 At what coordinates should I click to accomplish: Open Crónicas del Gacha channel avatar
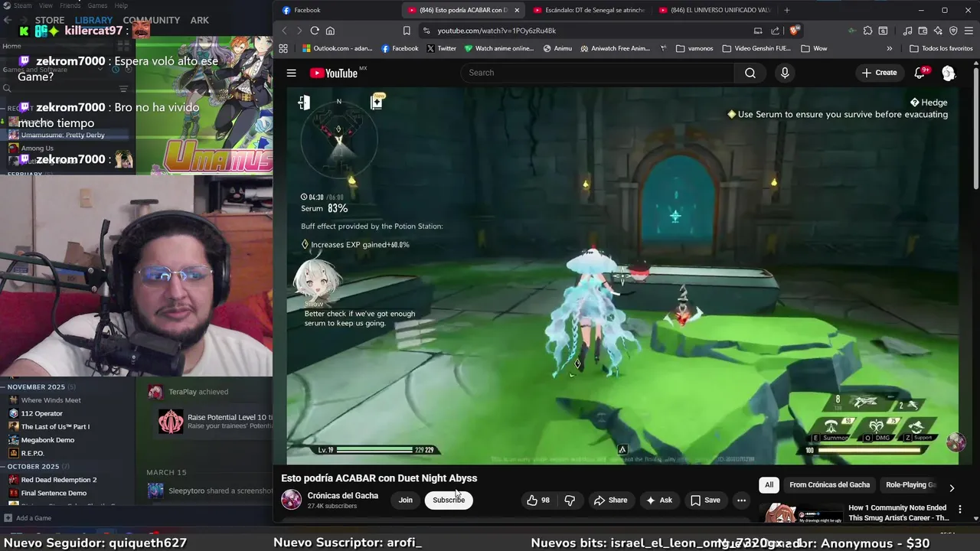pos(291,500)
